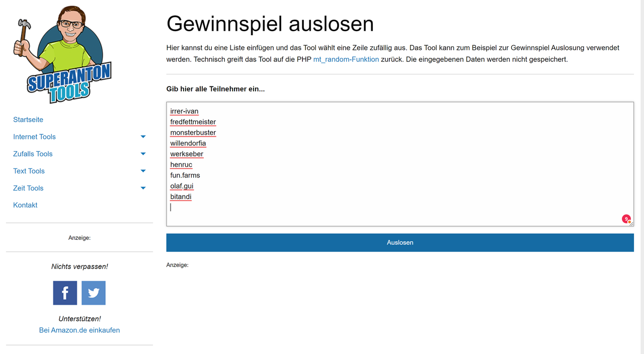
Task: Click the page vertical scrollbar
Action: point(641,177)
